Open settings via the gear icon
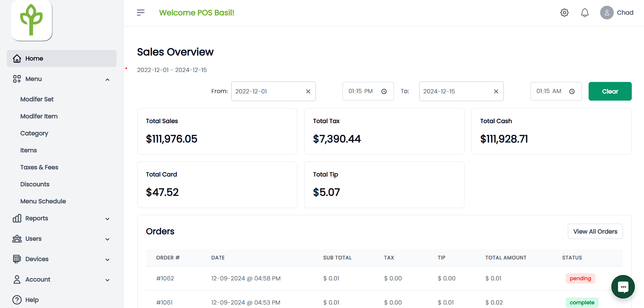The height and width of the screenshot is (308, 644). 564,13
